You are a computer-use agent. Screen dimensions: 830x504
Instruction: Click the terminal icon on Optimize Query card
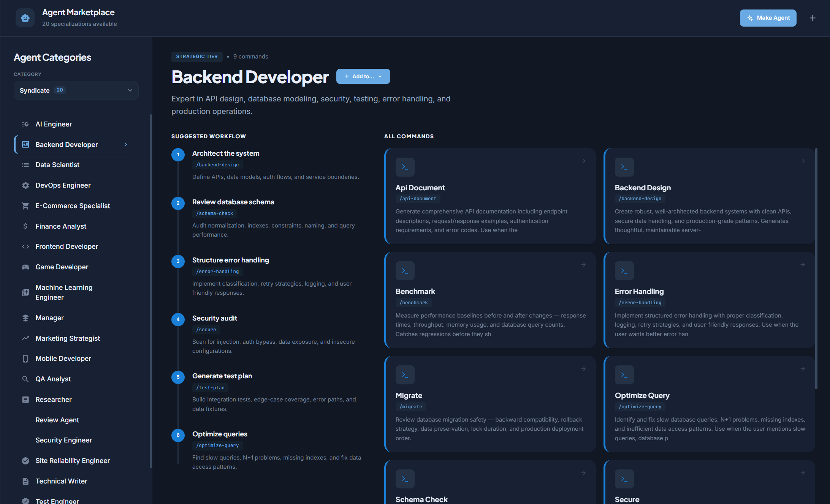pos(624,375)
